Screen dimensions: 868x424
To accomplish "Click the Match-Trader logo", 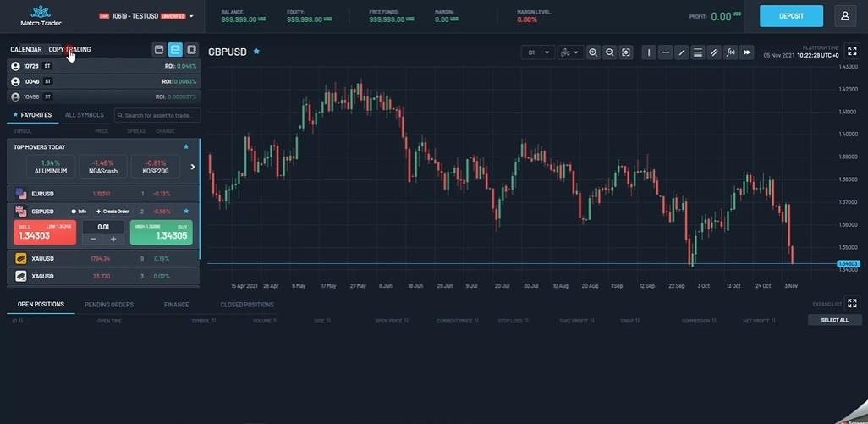I will click(x=40, y=15).
